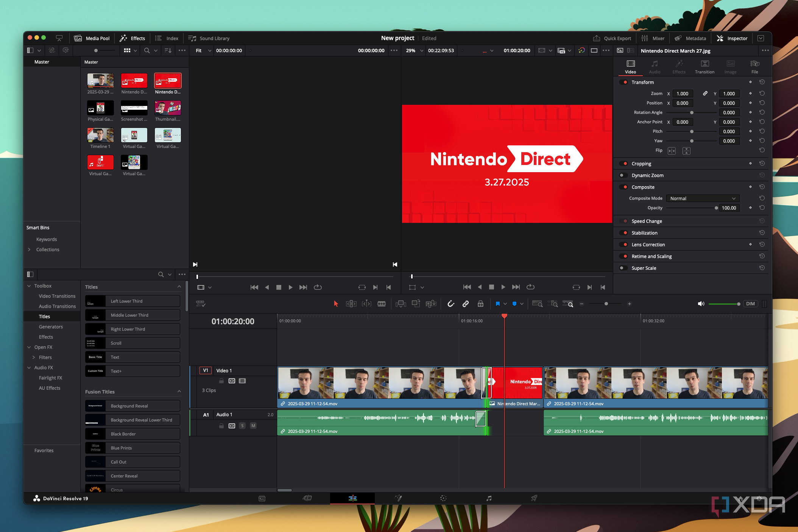Screen dimensions: 798x532
Task: Collapse the Fusion Titles section
Action: tap(179, 392)
